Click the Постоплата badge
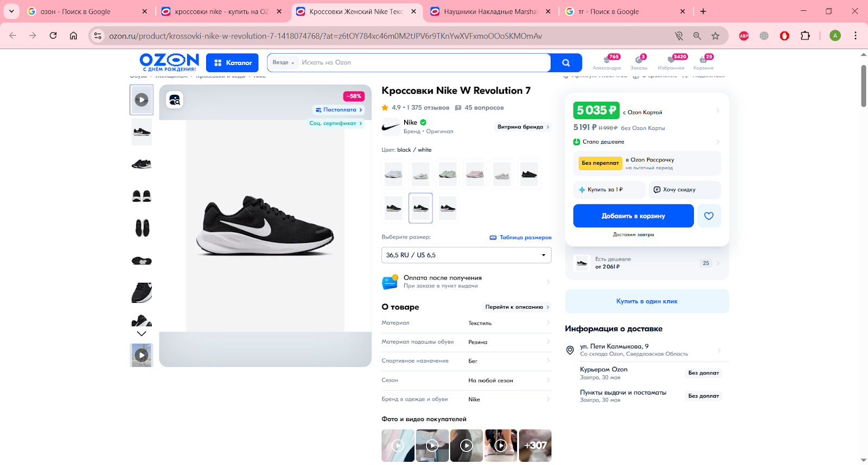The width and height of the screenshot is (868, 465). (x=339, y=109)
